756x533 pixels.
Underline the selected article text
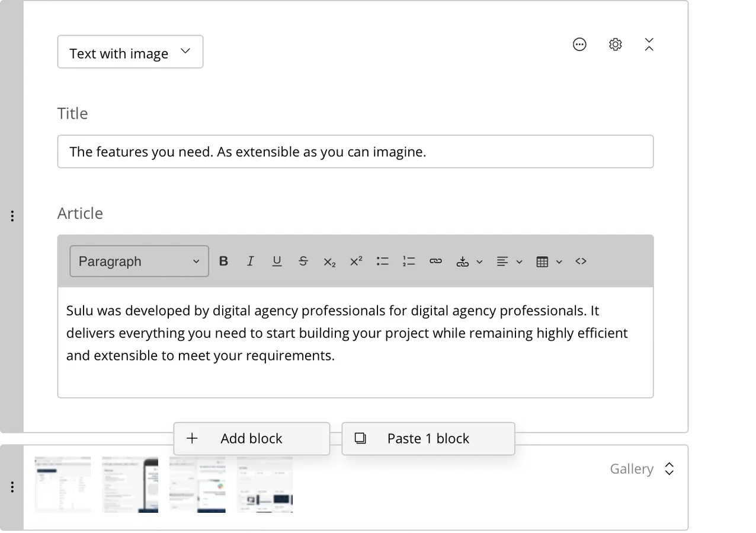277,261
